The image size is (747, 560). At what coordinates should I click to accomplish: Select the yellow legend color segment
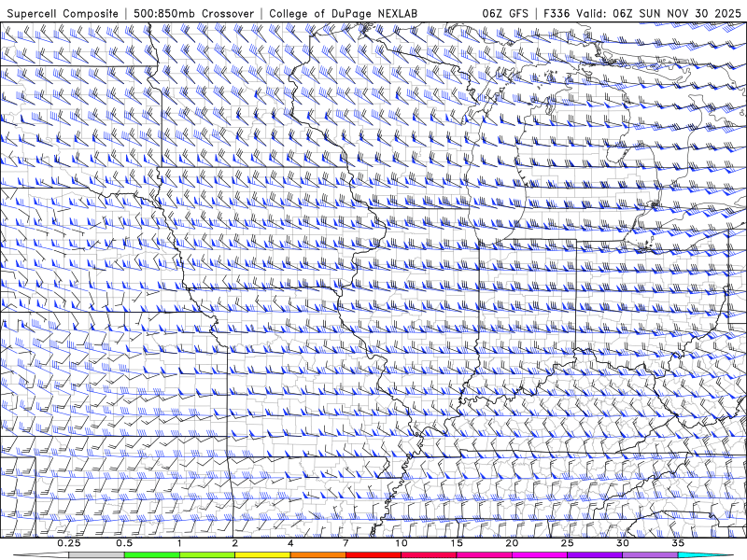click(x=262, y=555)
